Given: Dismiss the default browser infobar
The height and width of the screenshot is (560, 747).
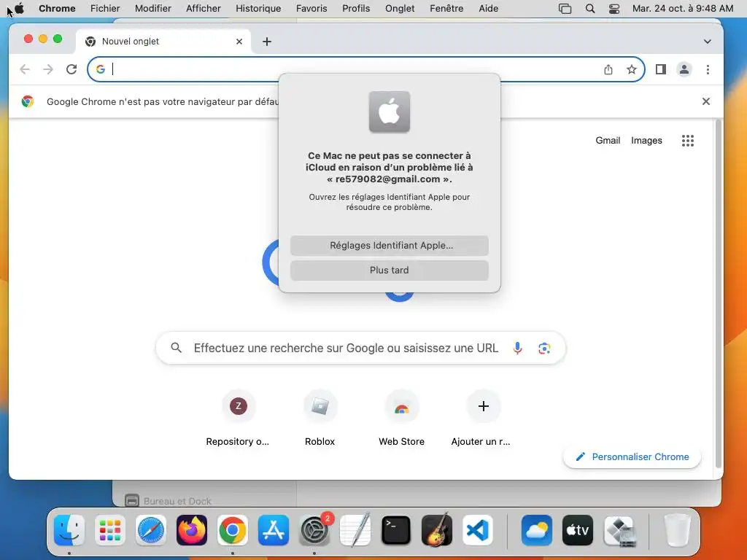Looking at the screenshot, I should click(x=706, y=101).
